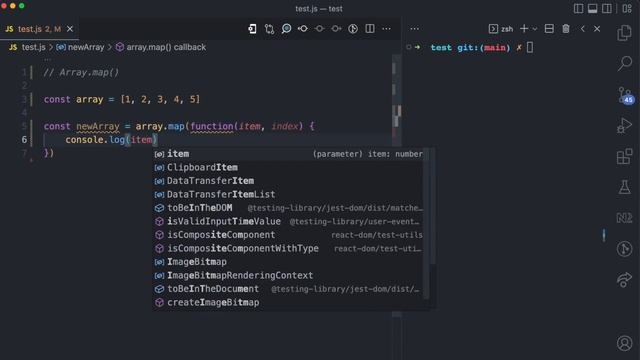Click the Open Changes file icon in editor toolbar
Image resolution: width=640 pixels, height=360 pixels.
click(252, 29)
